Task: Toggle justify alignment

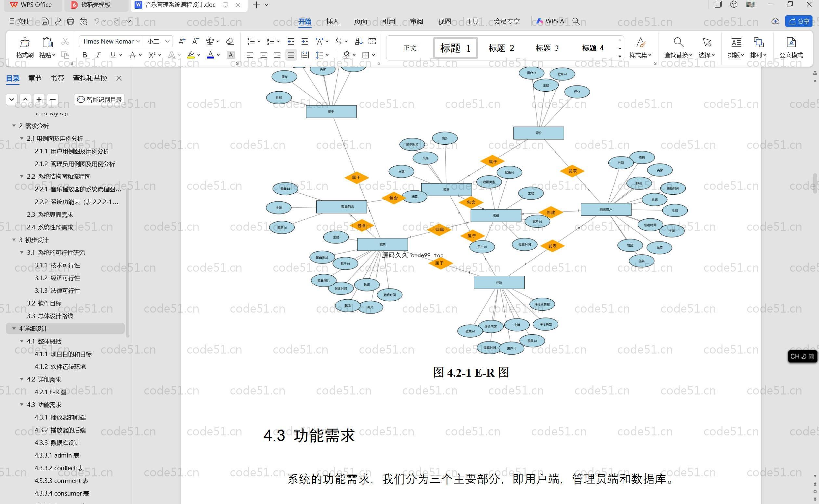Action: coord(291,55)
